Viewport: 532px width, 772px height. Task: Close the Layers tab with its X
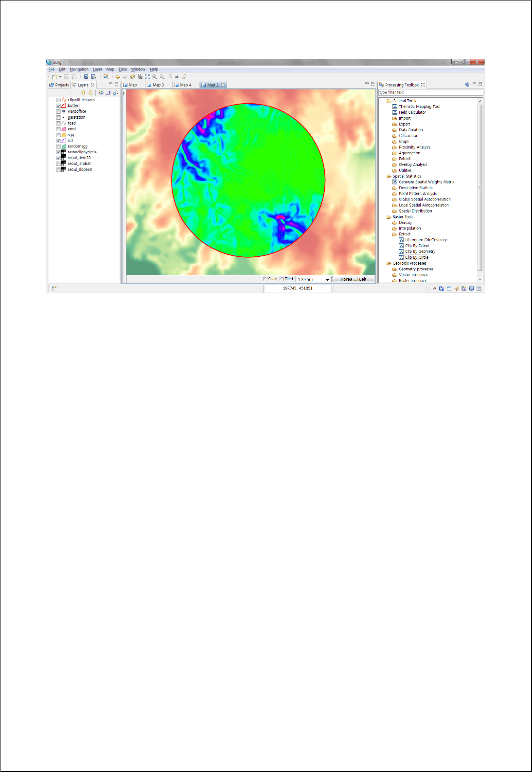tap(92, 85)
